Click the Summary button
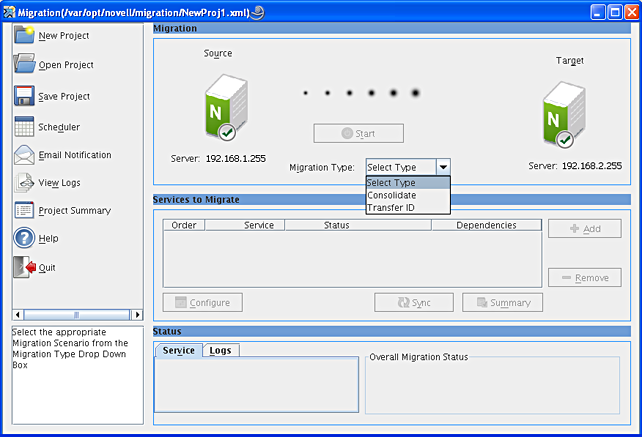The height and width of the screenshot is (437, 642). tap(502, 302)
